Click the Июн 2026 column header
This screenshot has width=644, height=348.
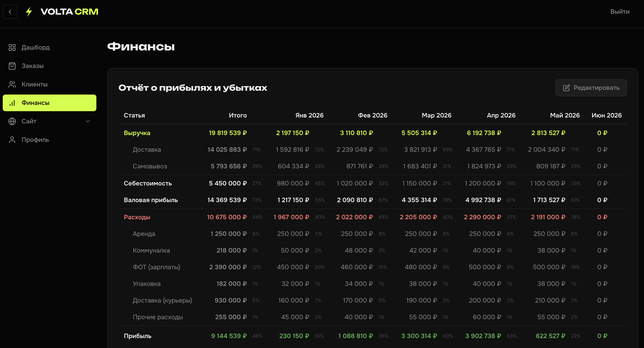(606, 115)
